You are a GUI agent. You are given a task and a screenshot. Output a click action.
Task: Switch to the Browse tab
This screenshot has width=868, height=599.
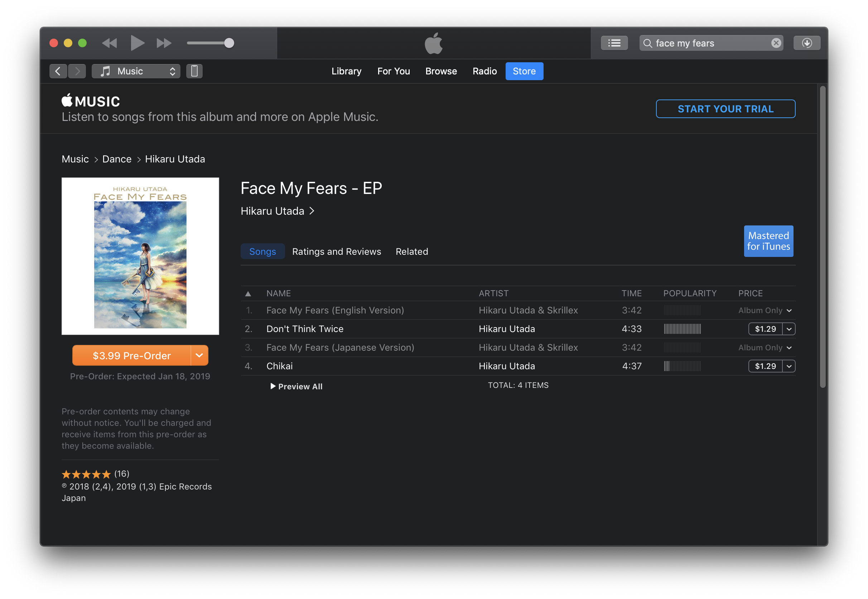pos(441,71)
